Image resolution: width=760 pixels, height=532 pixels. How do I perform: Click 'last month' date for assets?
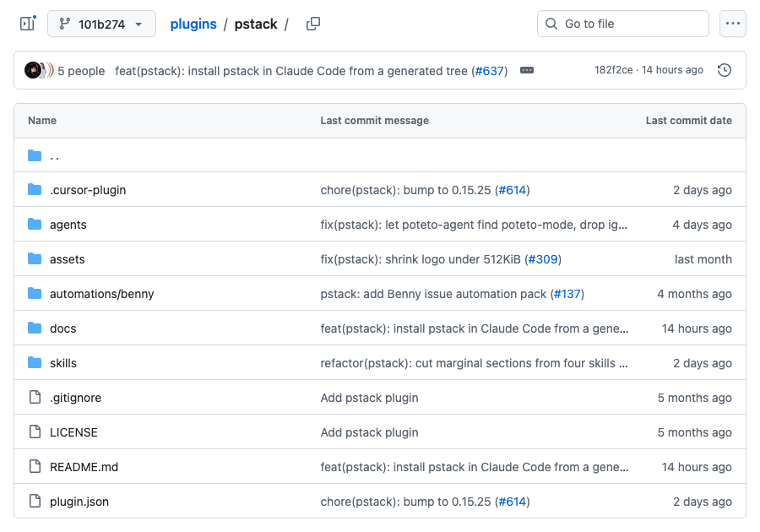tap(703, 259)
